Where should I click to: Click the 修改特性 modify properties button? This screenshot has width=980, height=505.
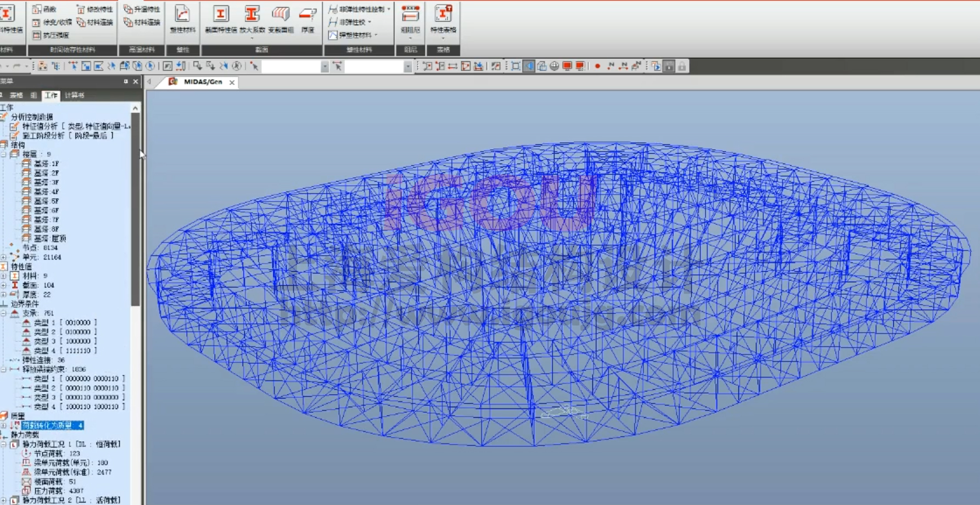(x=95, y=9)
